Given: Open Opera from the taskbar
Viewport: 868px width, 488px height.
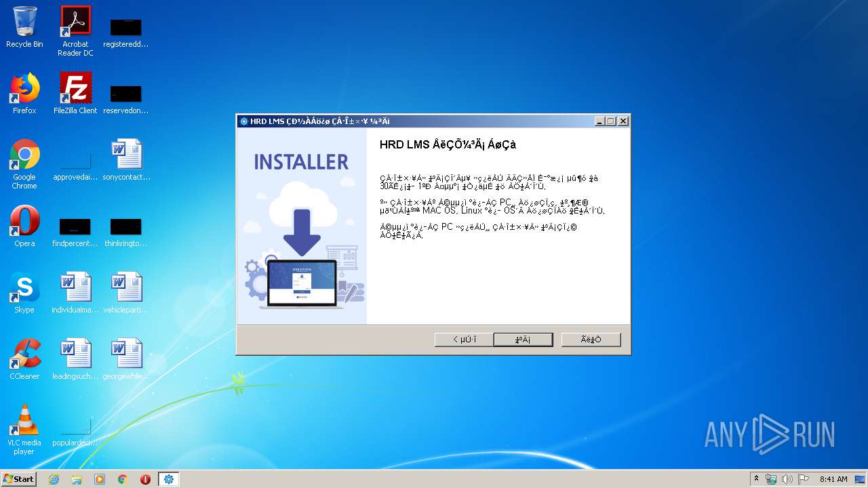Looking at the screenshot, I should tap(145, 479).
